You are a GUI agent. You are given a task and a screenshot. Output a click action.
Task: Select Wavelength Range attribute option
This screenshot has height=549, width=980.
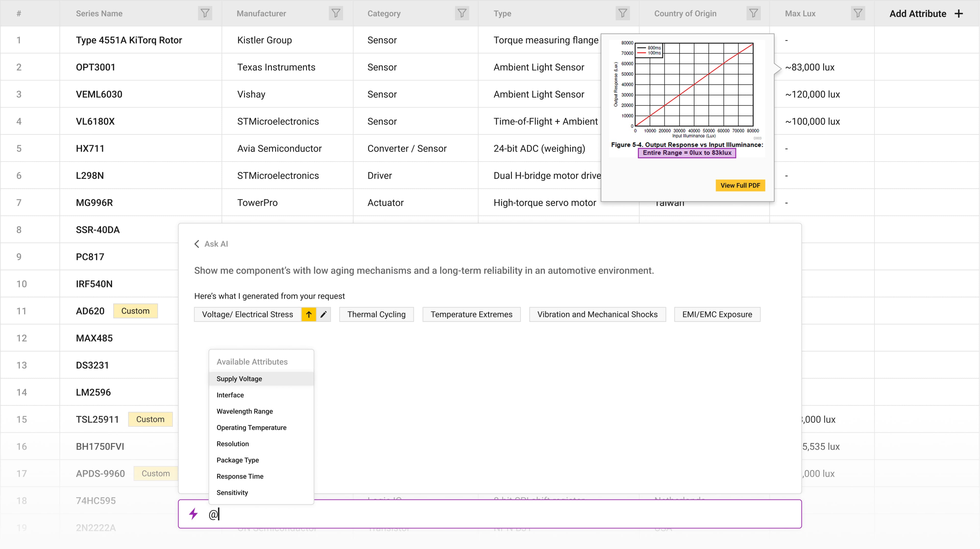pos(245,411)
